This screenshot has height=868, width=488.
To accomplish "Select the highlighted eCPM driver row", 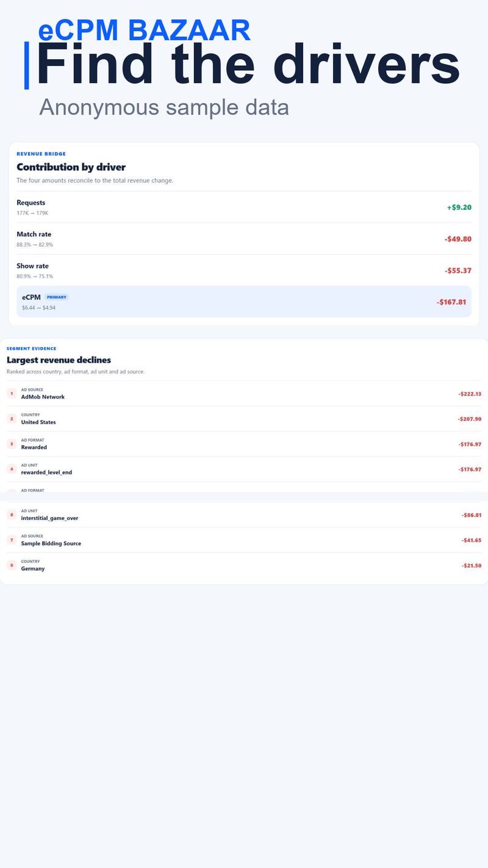I will (244, 302).
